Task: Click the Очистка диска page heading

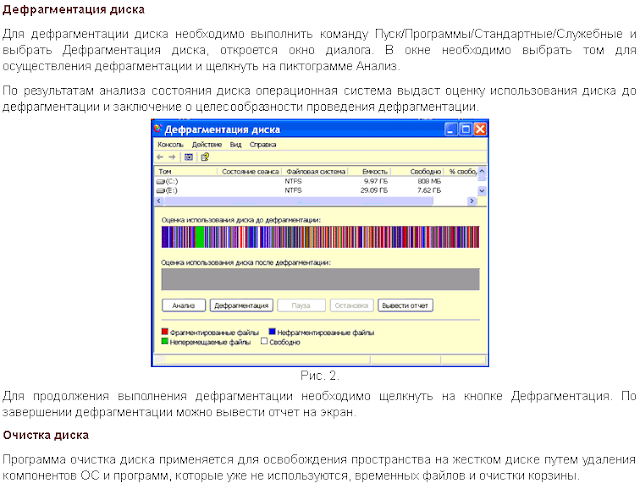Action: tap(46, 435)
